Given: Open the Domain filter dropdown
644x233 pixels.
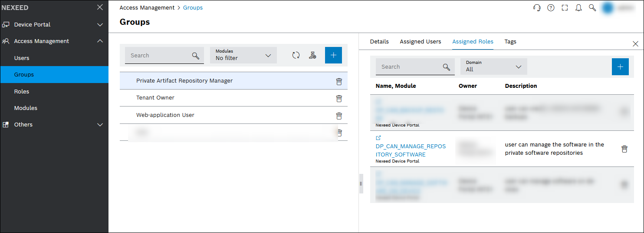Looking at the screenshot, I should click(x=493, y=67).
